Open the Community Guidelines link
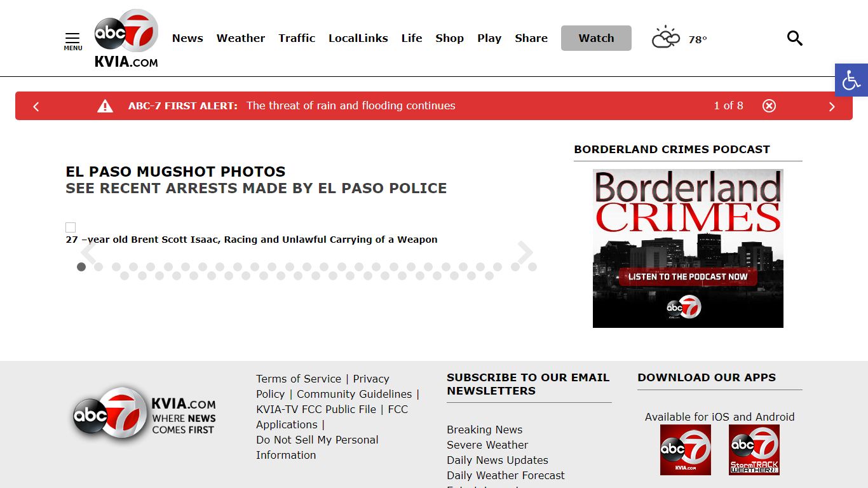Image resolution: width=868 pixels, height=488 pixels. [x=355, y=394]
